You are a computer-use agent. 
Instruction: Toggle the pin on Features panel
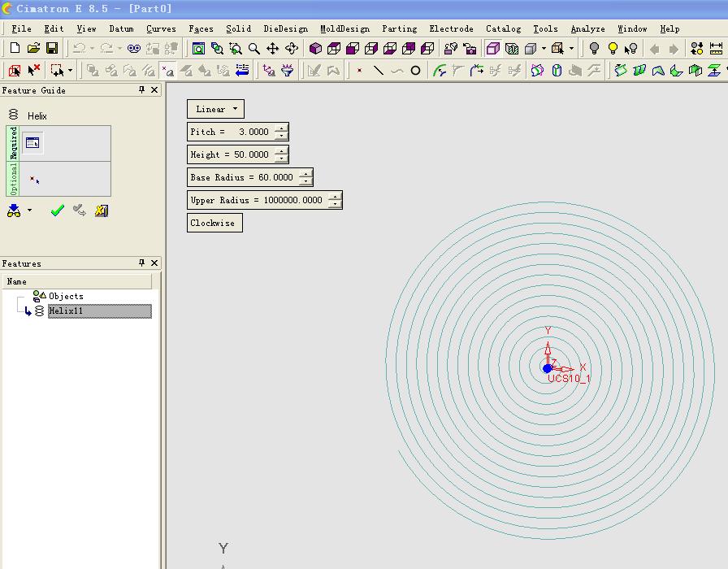pos(141,263)
